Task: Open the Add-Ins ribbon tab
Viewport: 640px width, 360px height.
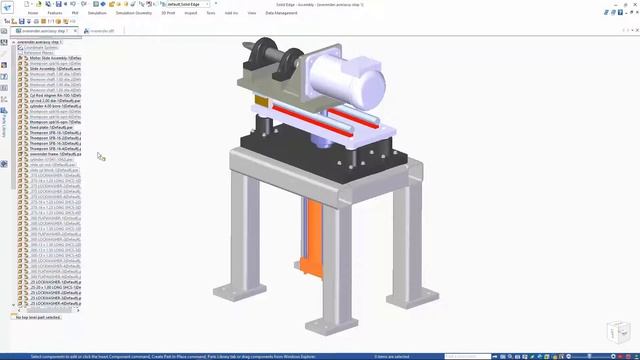Action: tap(231, 13)
